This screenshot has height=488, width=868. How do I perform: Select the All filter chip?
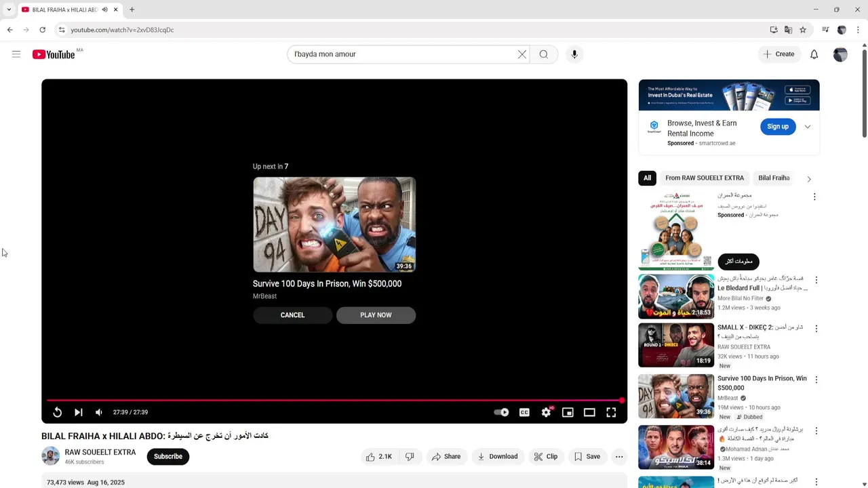coord(648,178)
